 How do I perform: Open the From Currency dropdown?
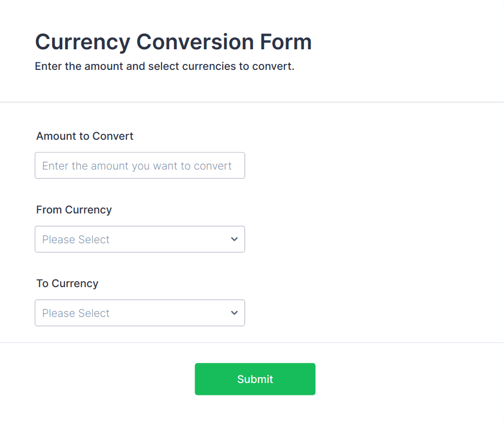pyautogui.click(x=139, y=239)
